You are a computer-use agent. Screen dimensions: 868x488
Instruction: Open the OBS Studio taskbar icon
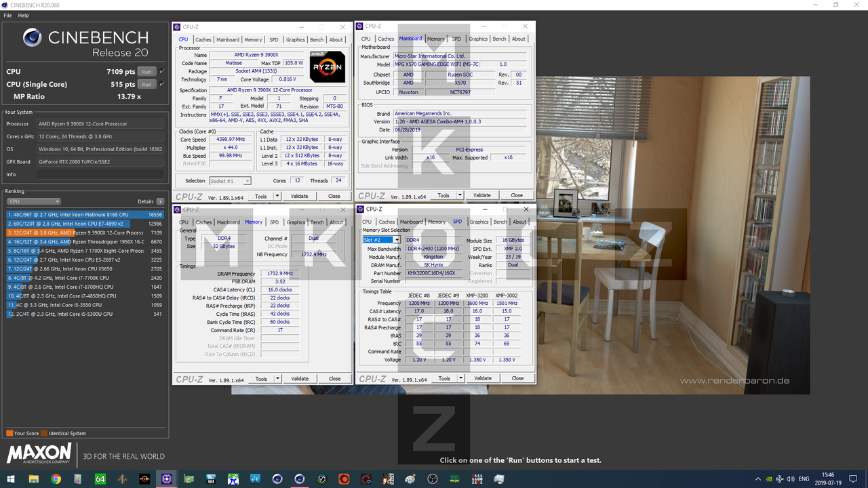coord(433,479)
